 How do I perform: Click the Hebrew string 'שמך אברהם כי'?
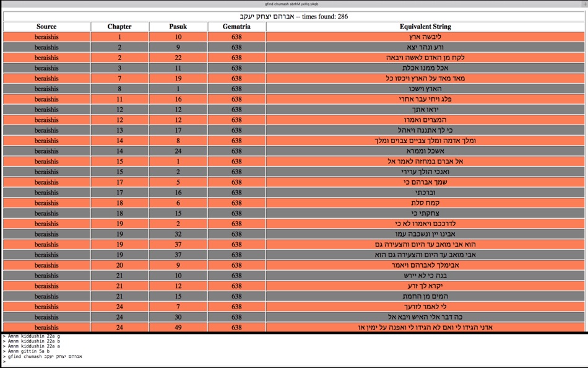pos(425,182)
